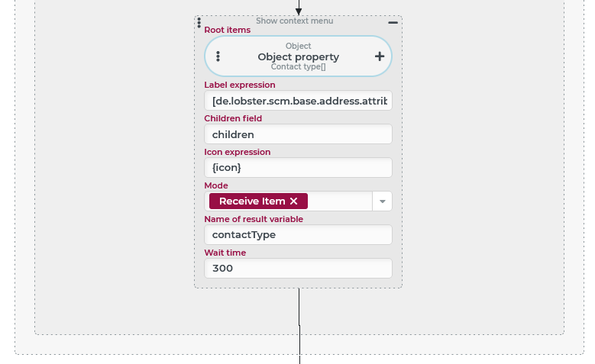This screenshot has width=595, height=364.
Task: Focus the Label expression input field
Action: (x=298, y=101)
